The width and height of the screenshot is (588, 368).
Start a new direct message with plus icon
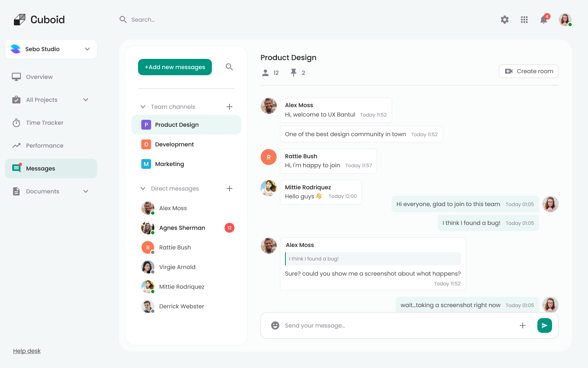tap(229, 188)
